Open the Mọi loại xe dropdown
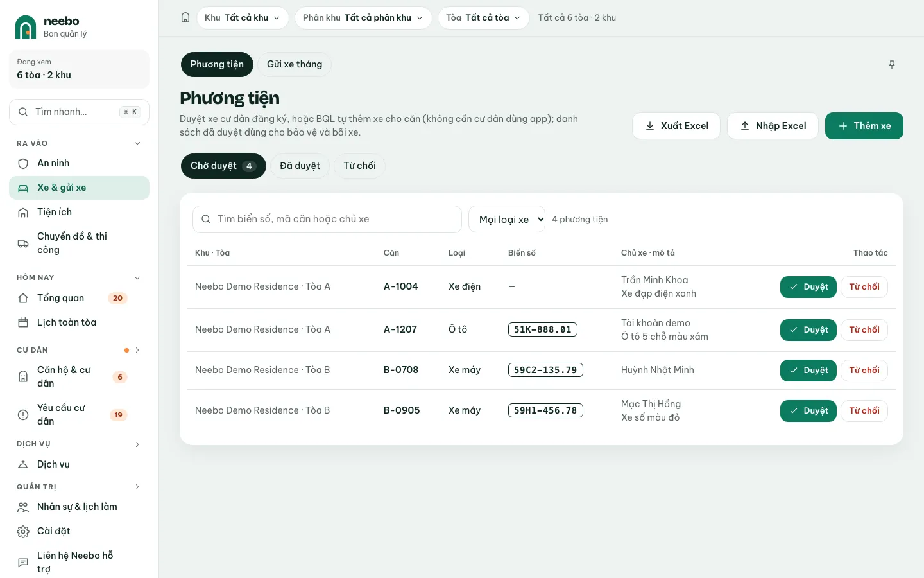Screen dimensions: 924x578 click(507, 219)
